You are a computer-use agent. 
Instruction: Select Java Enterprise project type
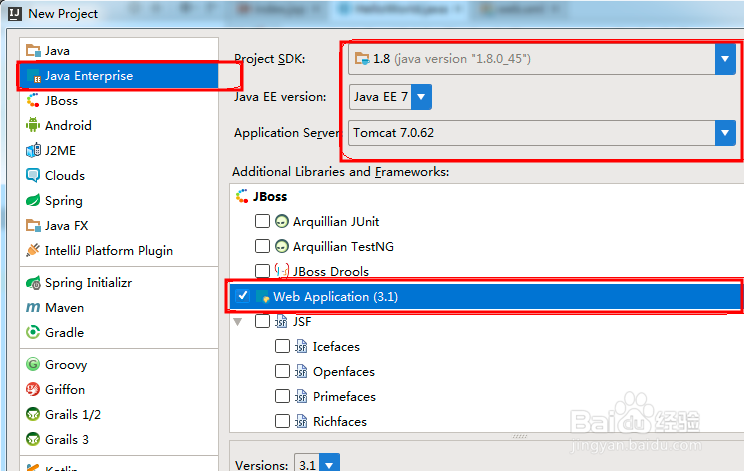tap(118, 76)
